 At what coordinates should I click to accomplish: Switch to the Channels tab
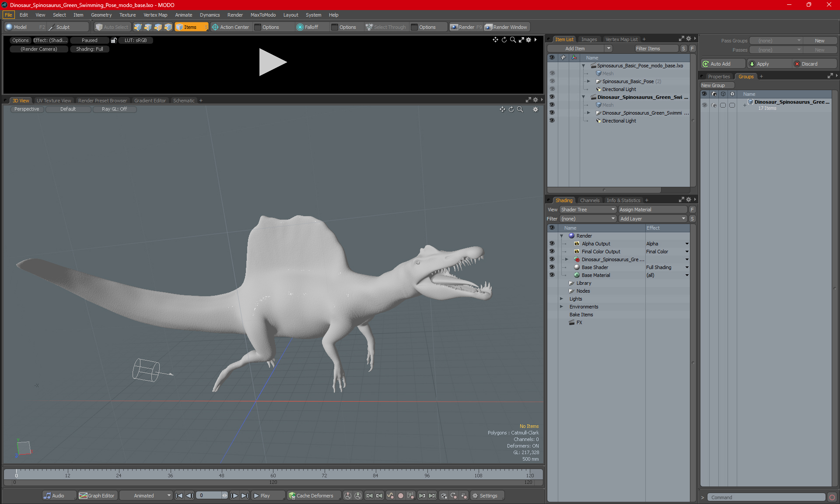[x=590, y=200]
